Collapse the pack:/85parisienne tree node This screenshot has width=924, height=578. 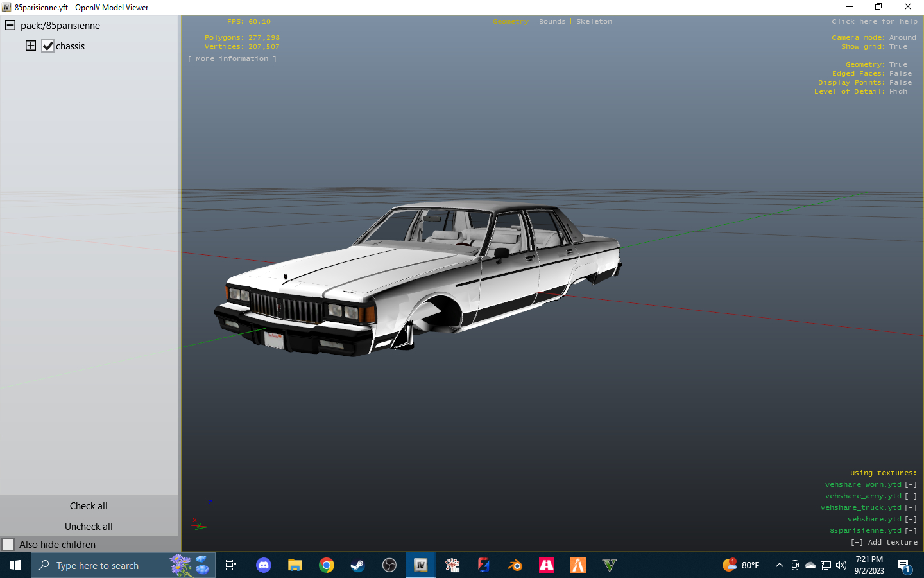point(10,25)
